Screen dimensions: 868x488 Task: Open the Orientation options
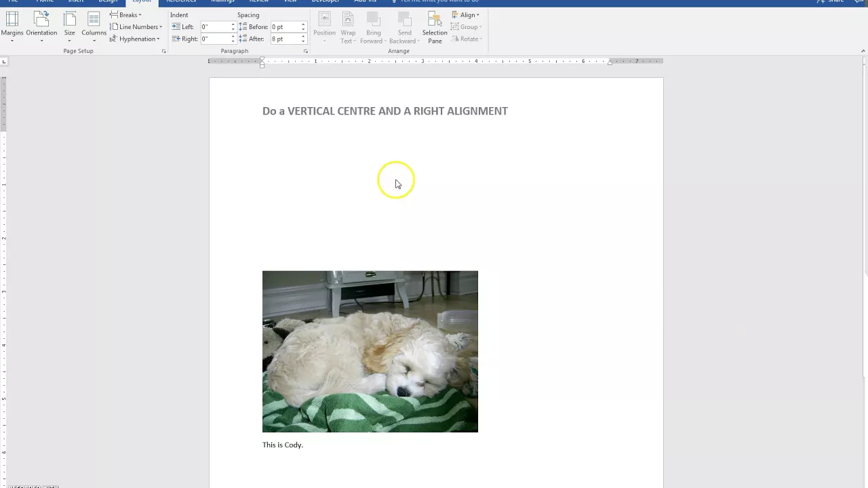(x=41, y=27)
